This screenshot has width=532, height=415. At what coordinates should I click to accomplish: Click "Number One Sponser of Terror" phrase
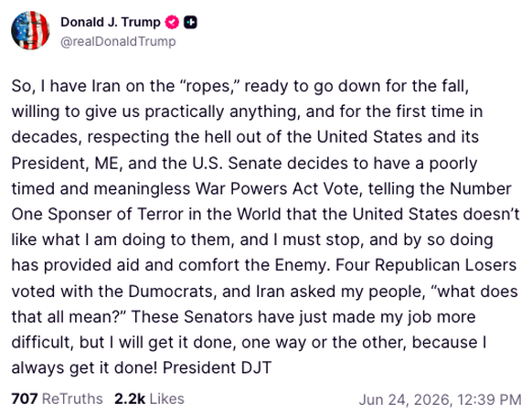[261, 202]
